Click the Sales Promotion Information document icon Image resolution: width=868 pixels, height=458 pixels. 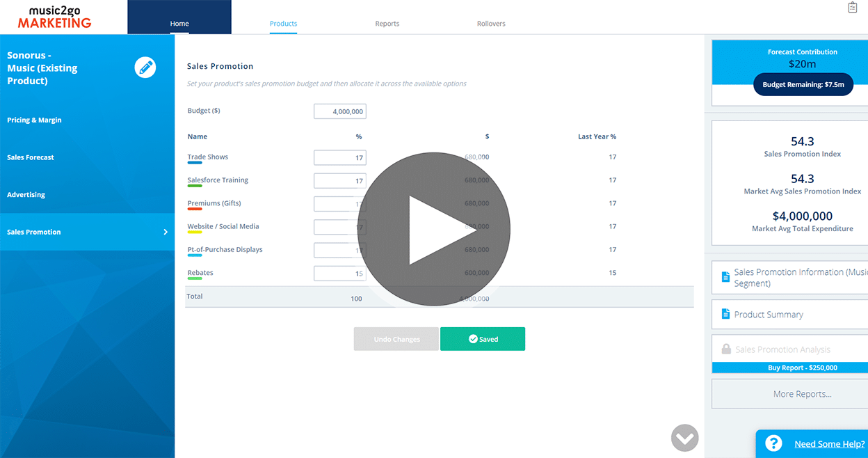pyautogui.click(x=725, y=278)
